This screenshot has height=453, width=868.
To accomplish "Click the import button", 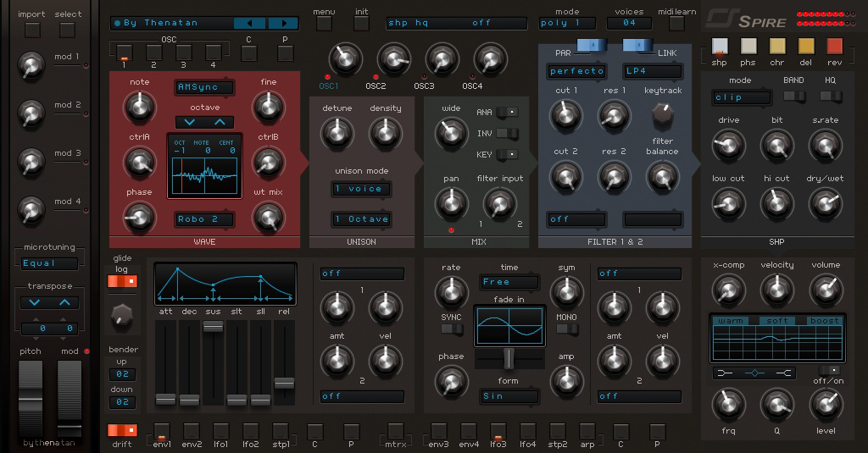I will tap(31, 30).
